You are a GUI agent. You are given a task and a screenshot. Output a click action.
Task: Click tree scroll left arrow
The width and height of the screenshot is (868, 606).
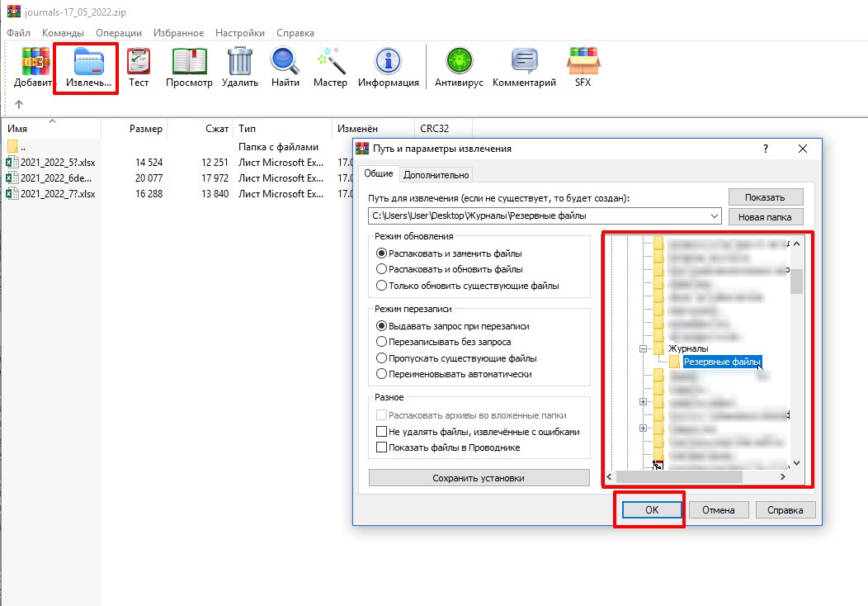610,476
